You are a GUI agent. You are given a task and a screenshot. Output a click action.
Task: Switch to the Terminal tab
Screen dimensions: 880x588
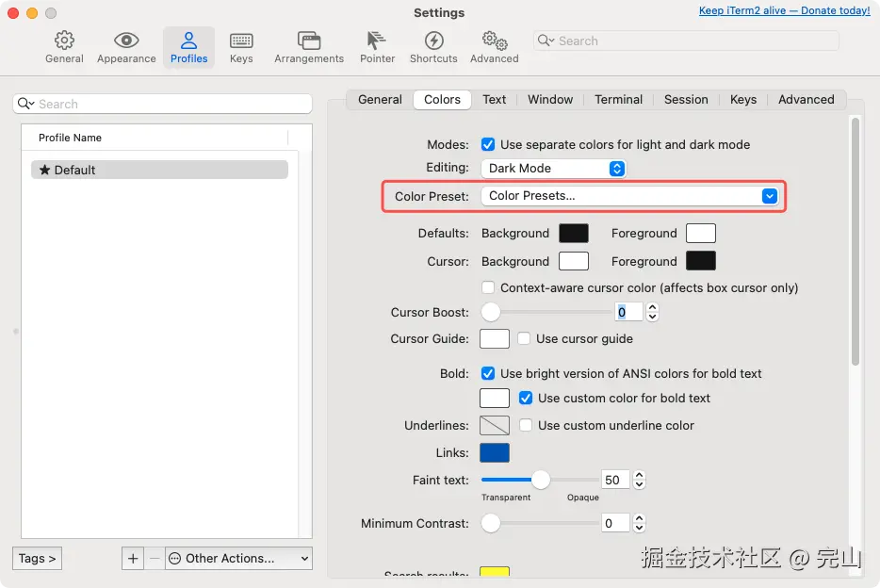[x=618, y=99]
